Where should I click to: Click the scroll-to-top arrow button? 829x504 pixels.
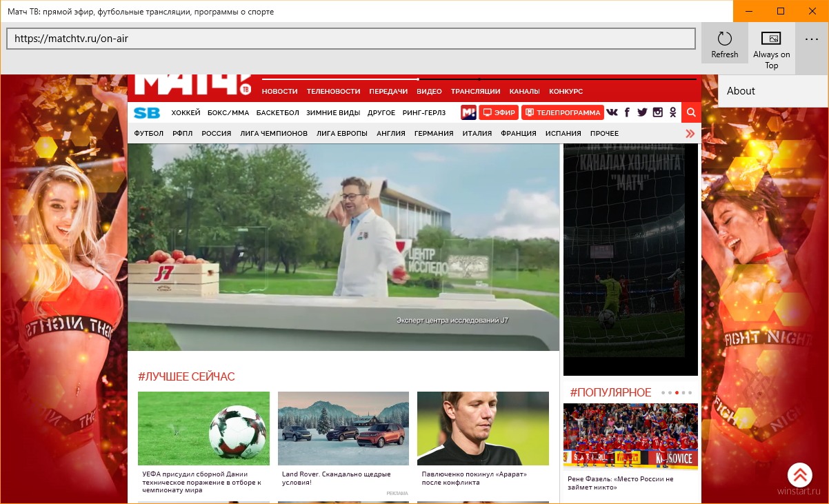click(800, 474)
